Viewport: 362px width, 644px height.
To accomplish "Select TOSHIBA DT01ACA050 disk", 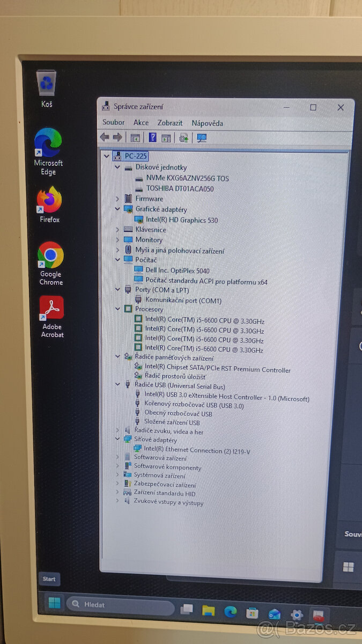I will click(180, 188).
